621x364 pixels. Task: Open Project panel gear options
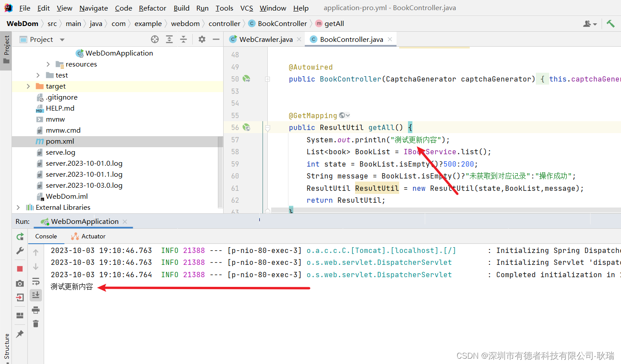pos(202,39)
